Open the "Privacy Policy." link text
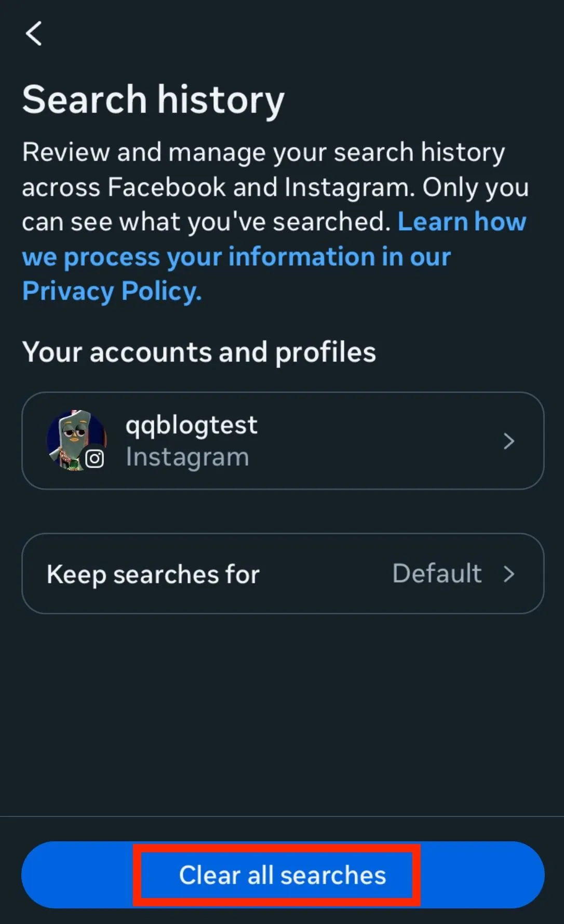Image resolution: width=564 pixels, height=924 pixels. (x=112, y=291)
